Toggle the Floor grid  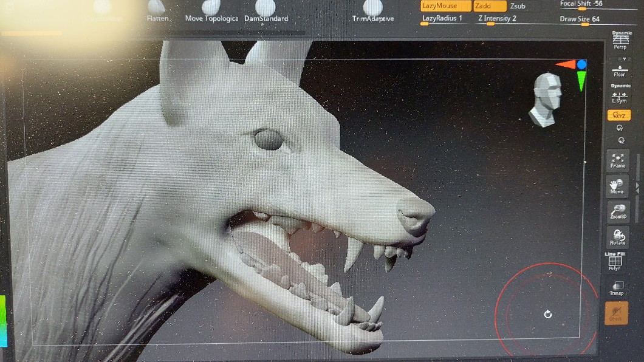(620, 70)
